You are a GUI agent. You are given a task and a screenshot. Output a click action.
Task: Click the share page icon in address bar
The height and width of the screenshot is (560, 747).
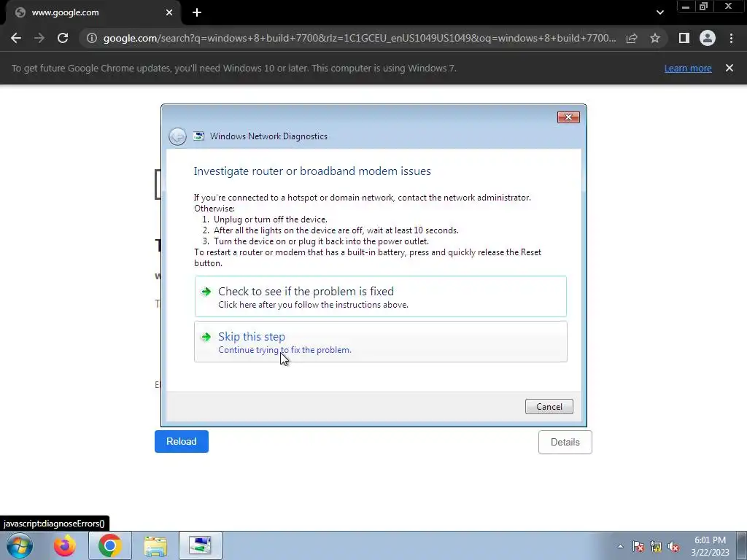[632, 38]
